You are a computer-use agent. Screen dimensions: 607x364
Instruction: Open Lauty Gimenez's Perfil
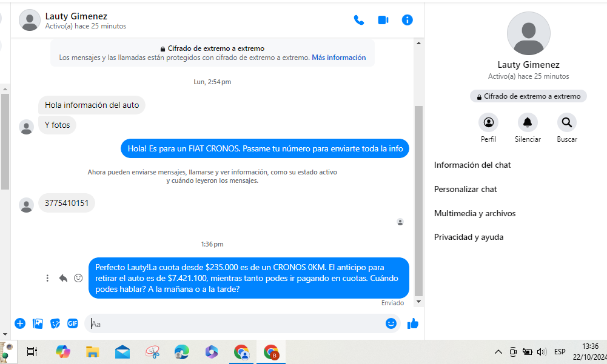point(488,123)
